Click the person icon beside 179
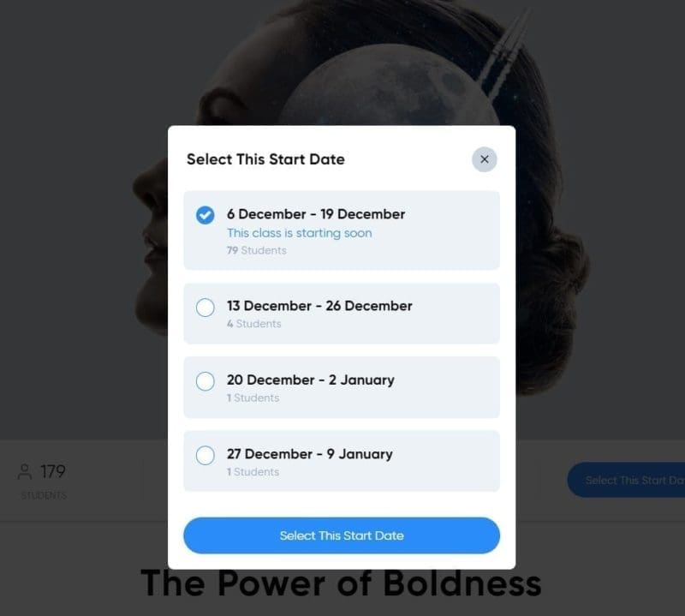This screenshot has height=616, width=685. (x=25, y=472)
